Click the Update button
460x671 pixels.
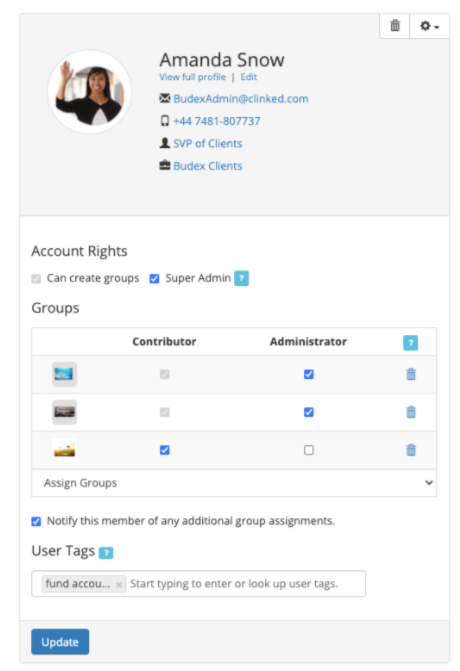pyautogui.click(x=60, y=641)
